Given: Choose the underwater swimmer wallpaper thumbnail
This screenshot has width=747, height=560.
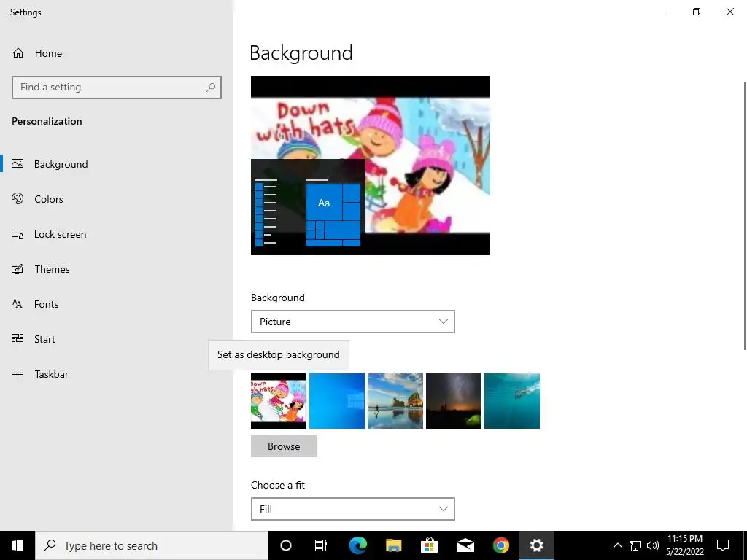Looking at the screenshot, I should (512, 401).
